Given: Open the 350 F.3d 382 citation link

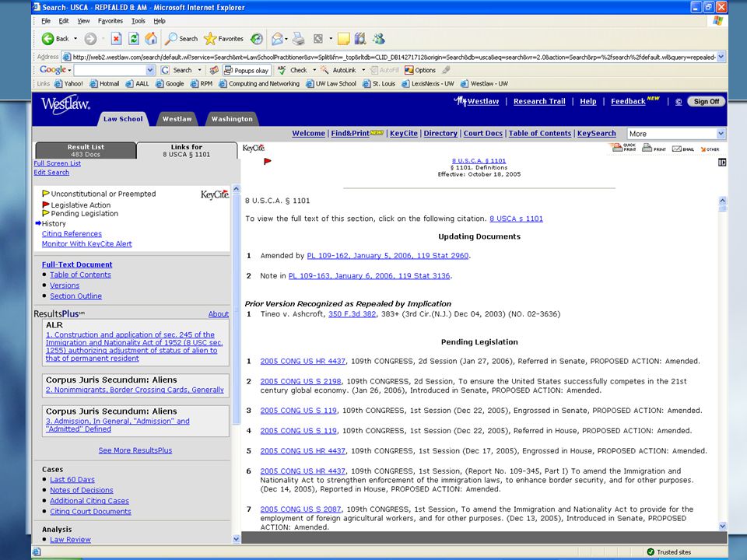Looking at the screenshot, I should (x=352, y=314).
